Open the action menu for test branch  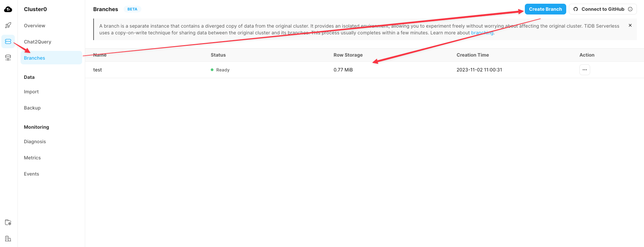(x=585, y=70)
